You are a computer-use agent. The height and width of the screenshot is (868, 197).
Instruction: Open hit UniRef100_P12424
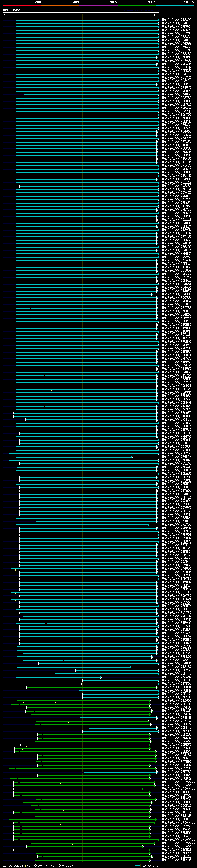pos(176,81)
